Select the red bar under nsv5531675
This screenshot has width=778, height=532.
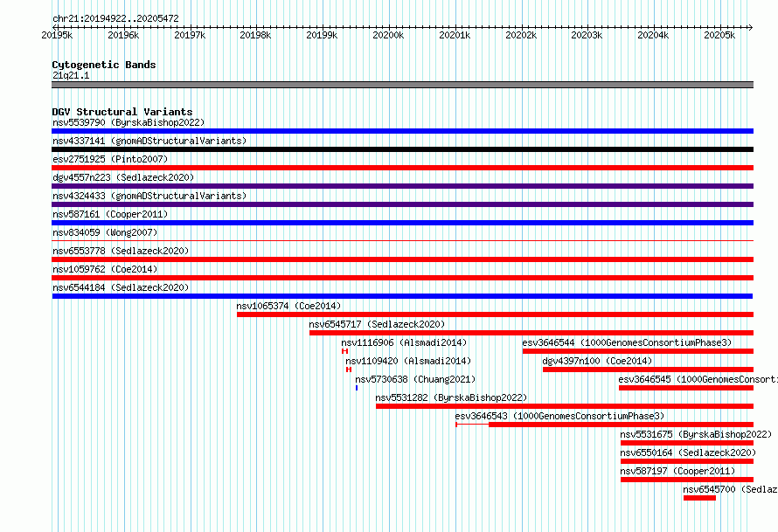[687, 443]
